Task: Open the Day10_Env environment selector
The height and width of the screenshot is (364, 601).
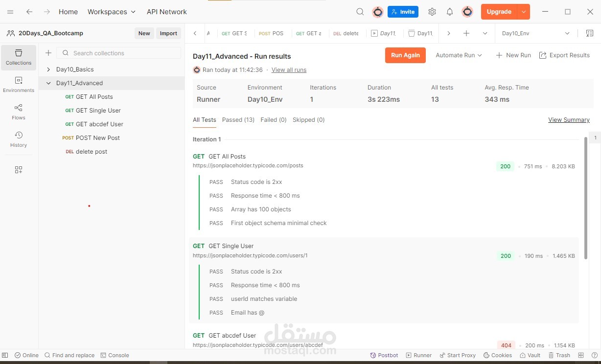Action: [536, 33]
